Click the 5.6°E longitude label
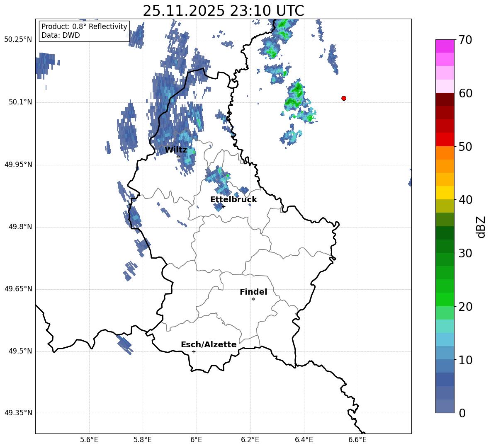Viewport: 491px width, 448px height. click(x=89, y=440)
